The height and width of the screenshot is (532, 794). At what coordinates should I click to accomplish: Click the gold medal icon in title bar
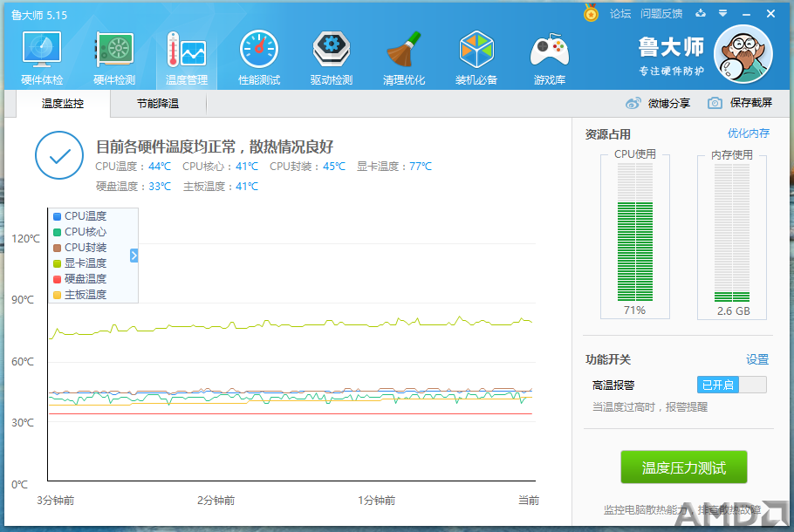591,13
